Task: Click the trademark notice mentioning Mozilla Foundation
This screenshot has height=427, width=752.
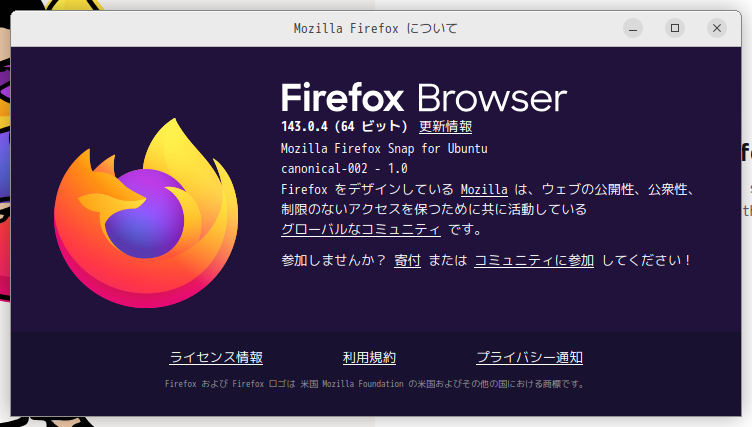Action: click(x=375, y=384)
